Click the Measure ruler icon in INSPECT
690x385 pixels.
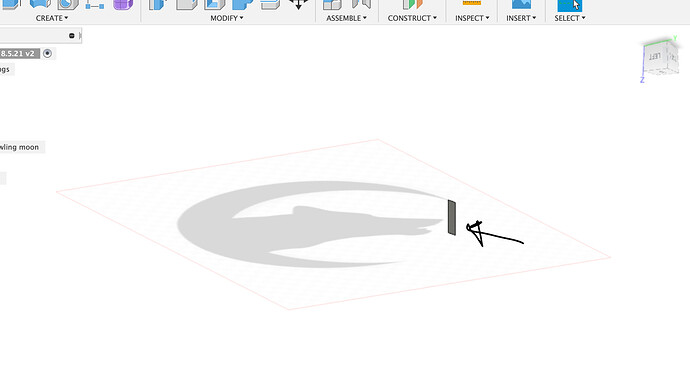click(x=472, y=3)
